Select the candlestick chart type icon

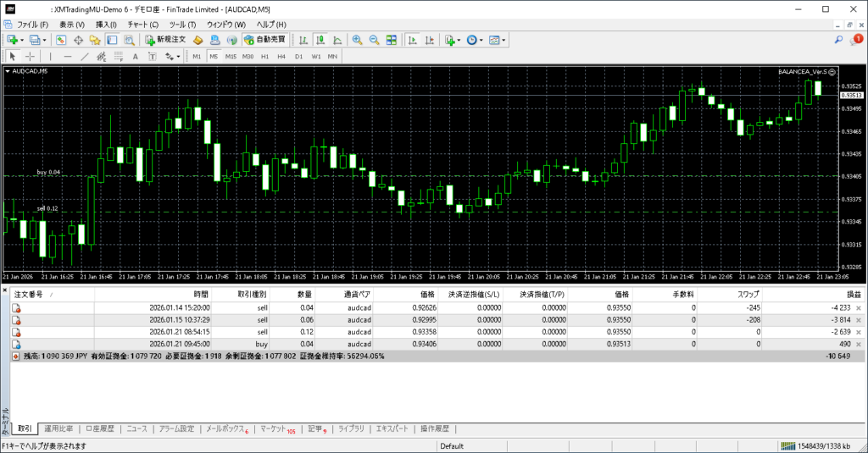(321, 40)
